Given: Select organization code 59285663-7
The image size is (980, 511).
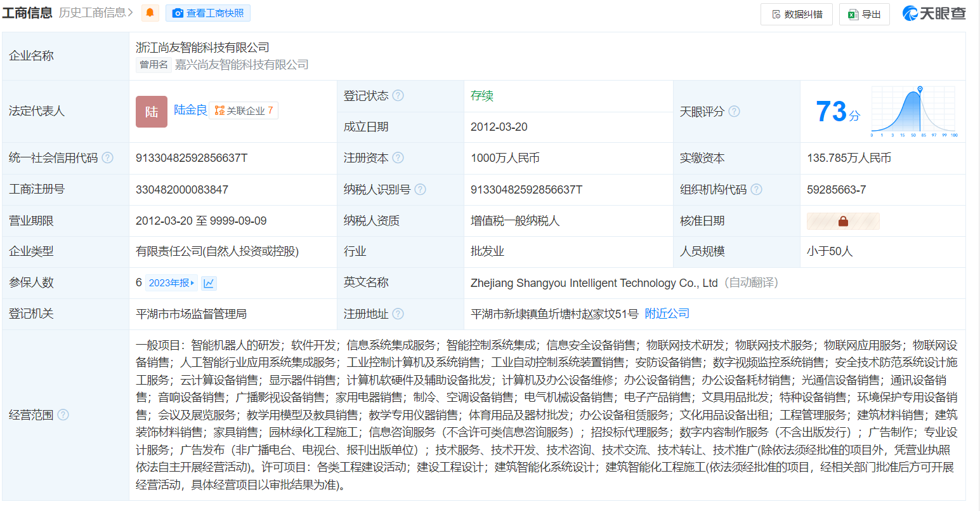Looking at the screenshot, I should 836,189.
